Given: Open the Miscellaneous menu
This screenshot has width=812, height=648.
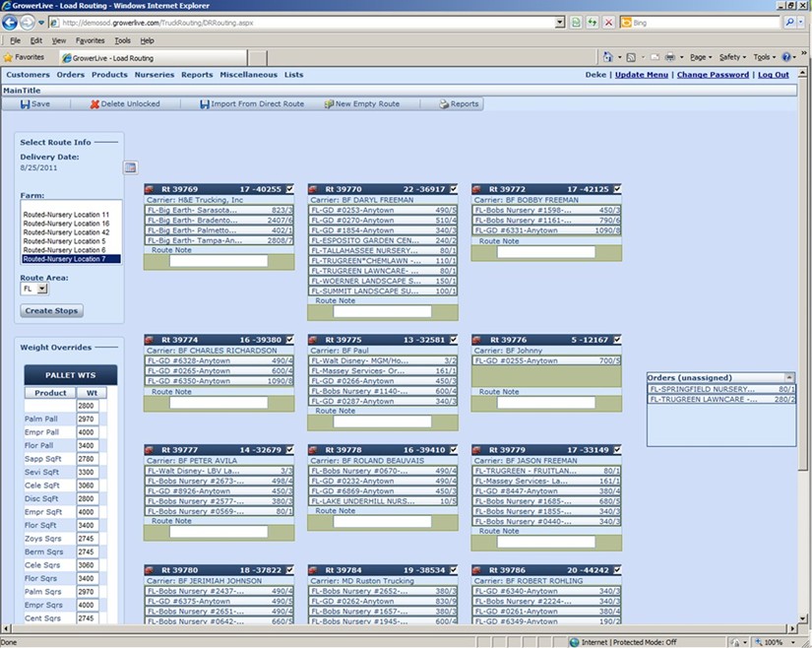Looking at the screenshot, I should click(248, 75).
